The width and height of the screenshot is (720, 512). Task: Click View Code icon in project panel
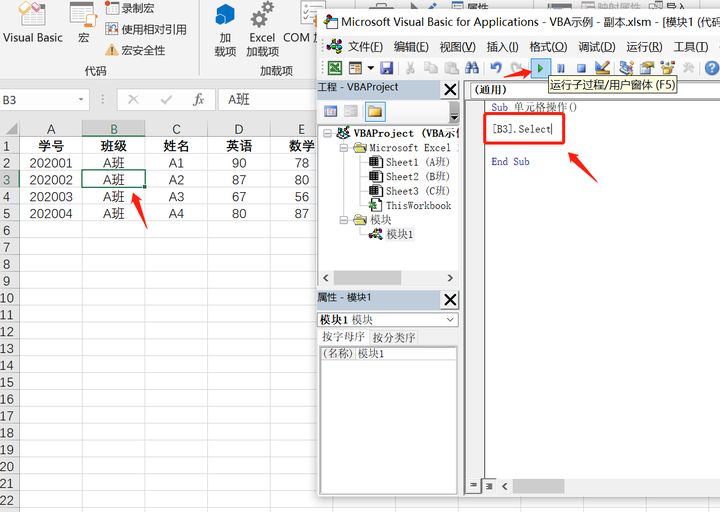point(331,111)
